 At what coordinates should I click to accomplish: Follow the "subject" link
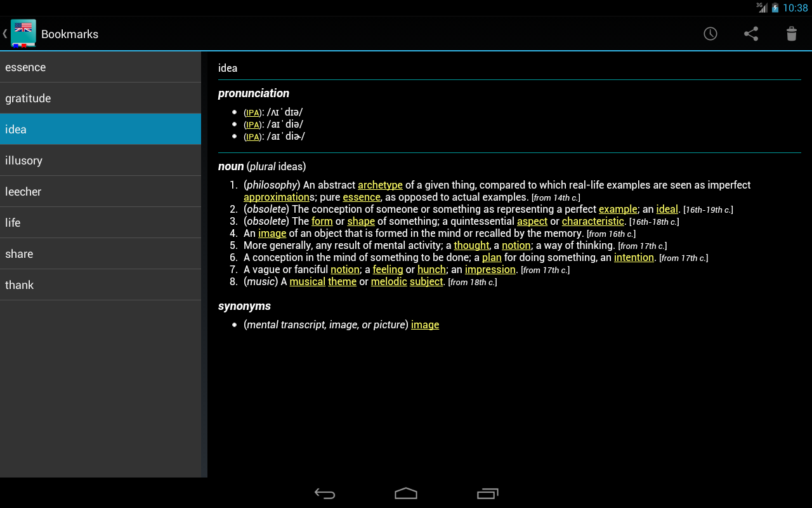point(426,282)
